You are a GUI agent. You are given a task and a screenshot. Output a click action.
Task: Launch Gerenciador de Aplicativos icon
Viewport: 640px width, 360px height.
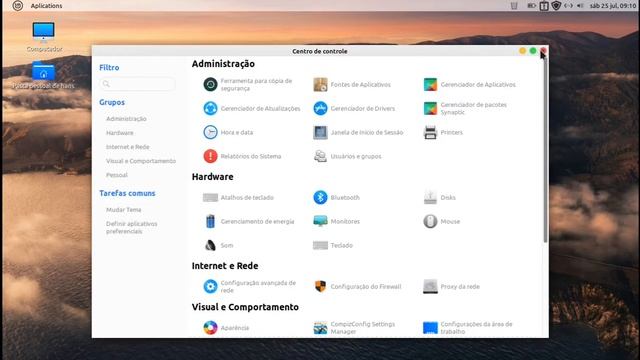430,84
